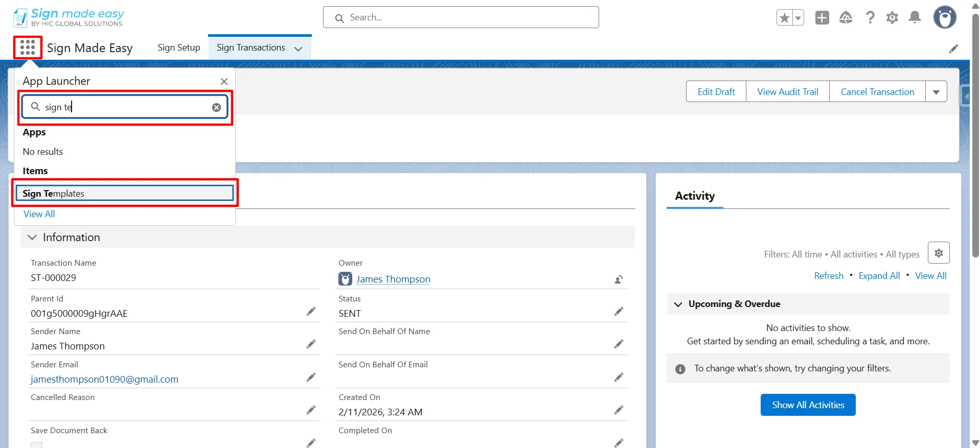Image resolution: width=980 pixels, height=448 pixels.
Task: Collapse the Upcoming & Overdue section
Action: 678,304
